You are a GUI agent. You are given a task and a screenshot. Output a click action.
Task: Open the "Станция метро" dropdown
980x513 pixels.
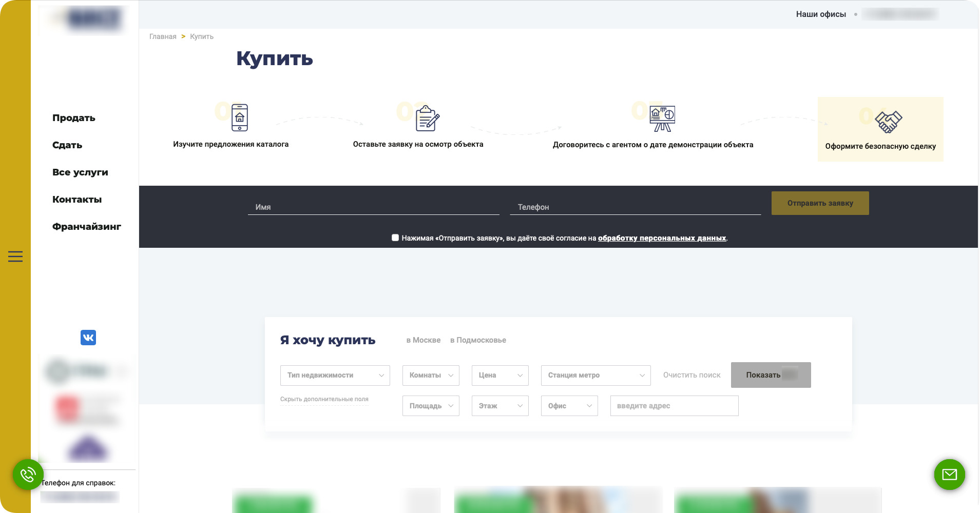[x=595, y=376]
